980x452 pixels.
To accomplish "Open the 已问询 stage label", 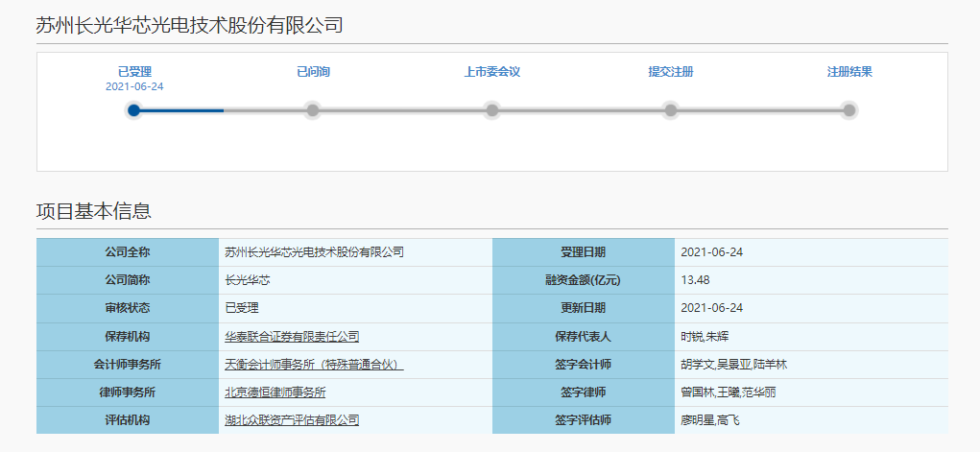I will click(x=313, y=72).
